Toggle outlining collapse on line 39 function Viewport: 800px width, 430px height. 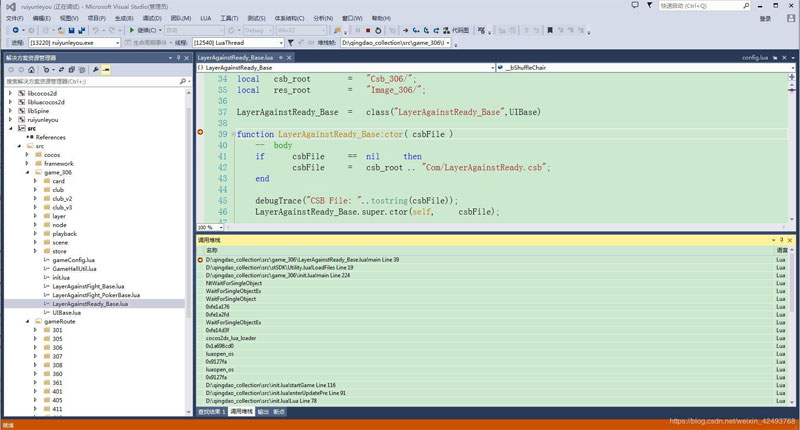click(234, 134)
